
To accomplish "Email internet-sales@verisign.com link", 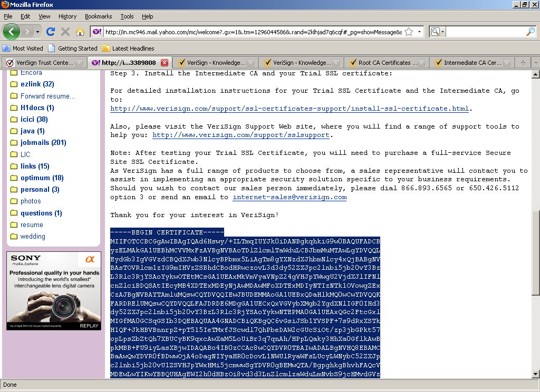I will (290, 197).
